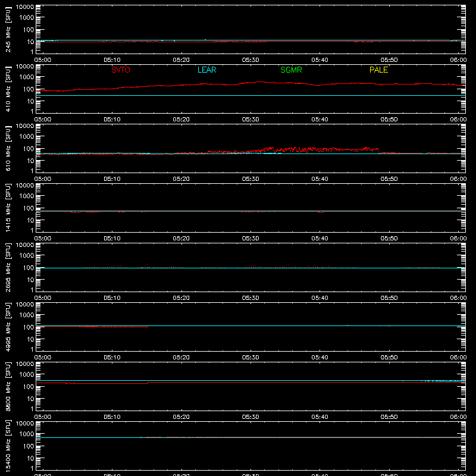Select the 610 MHz [SFU] axis title
Screen dimensions: 476x476
click(x=8, y=148)
